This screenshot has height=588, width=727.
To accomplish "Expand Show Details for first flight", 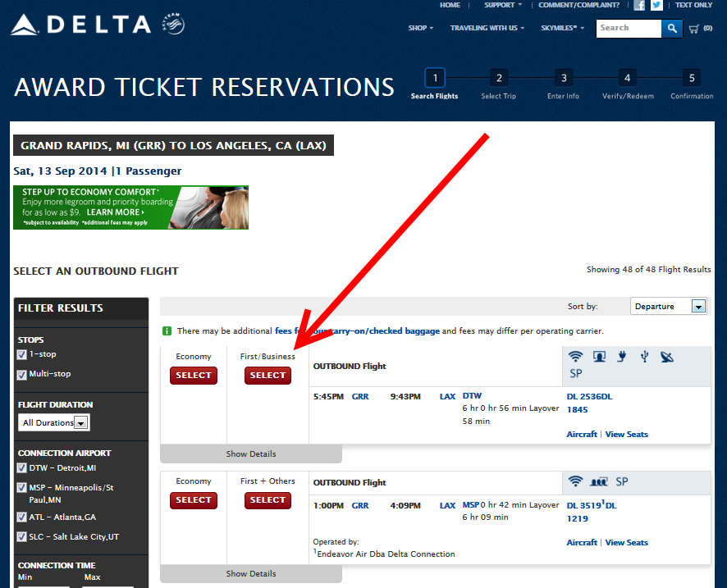I will click(251, 454).
